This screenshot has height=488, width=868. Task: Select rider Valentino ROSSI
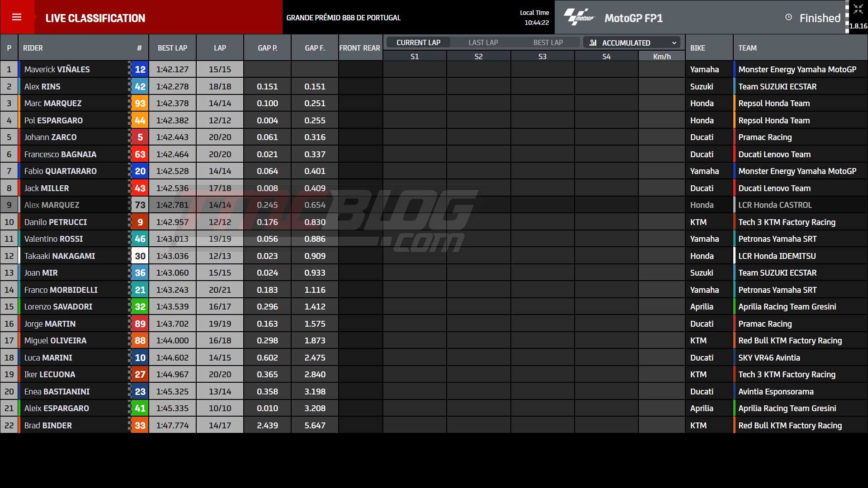(x=53, y=239)
